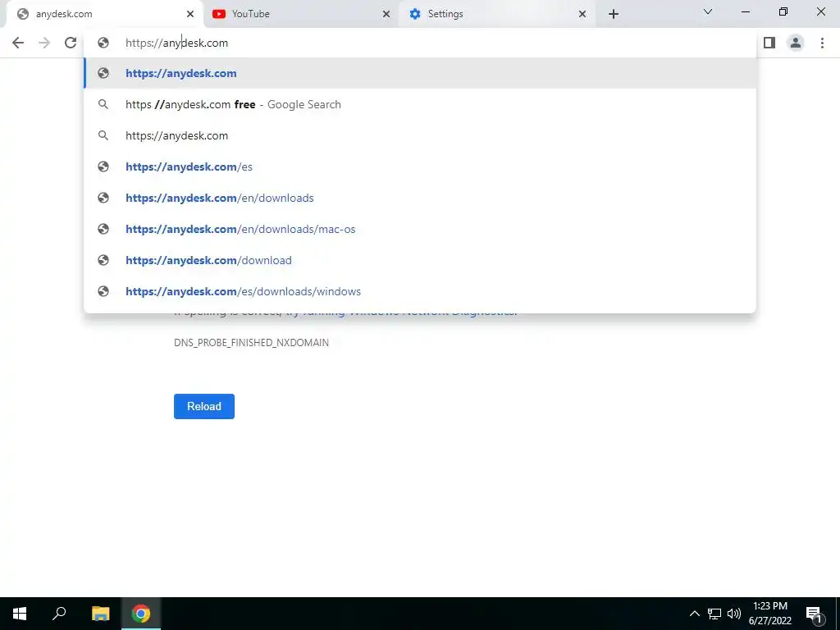Open the anydesk.com/es suggestion
Image resolution: width=840 pixels, height=630 pixels.
420,167
